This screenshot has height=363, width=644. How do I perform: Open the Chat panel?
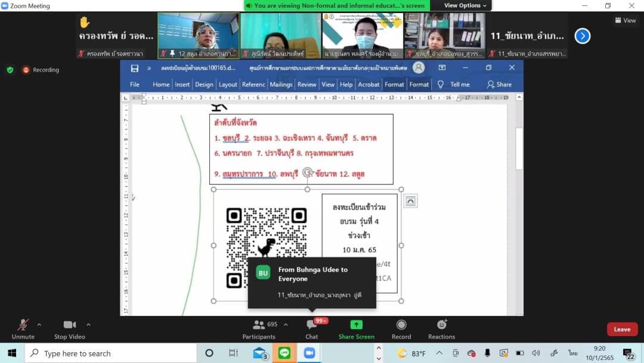click(311, 325)
